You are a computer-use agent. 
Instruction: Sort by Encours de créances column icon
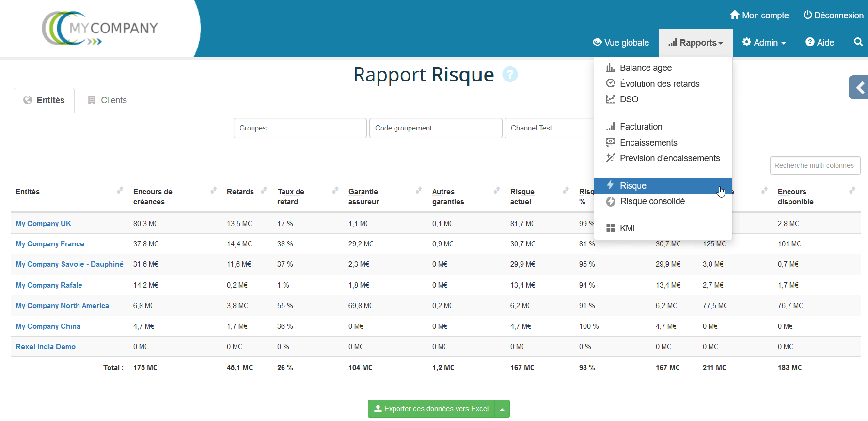point(213,191)
